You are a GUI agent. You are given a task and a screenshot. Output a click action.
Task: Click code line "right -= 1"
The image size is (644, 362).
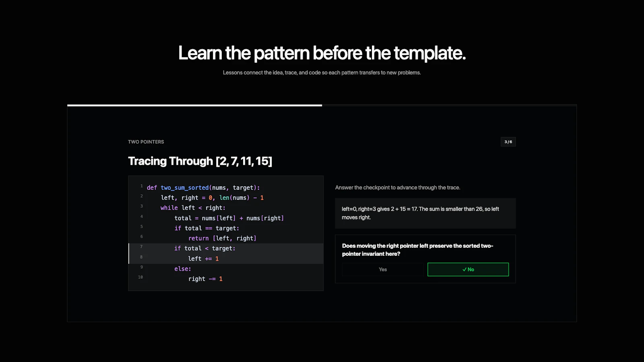pos(205,279)
